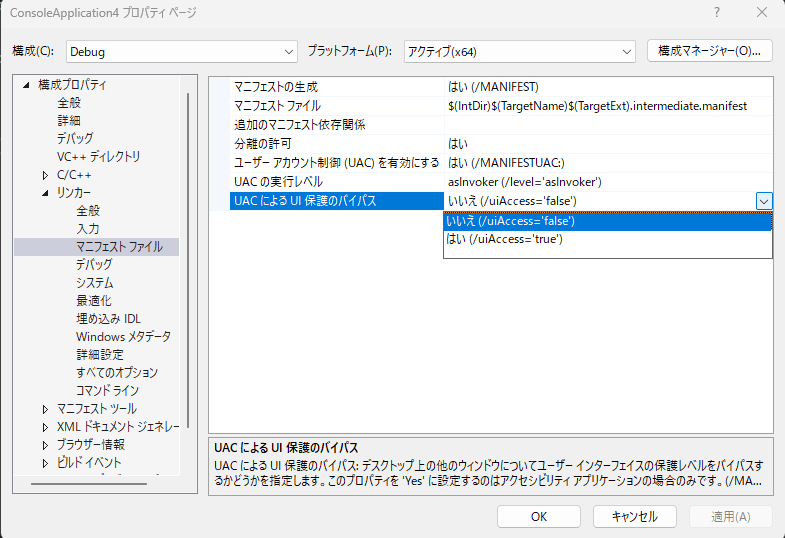Image resolution: width=785 pixels, height=538 pixels.
Task: Select the ブラウザー情報 tree label
Action: tap(91, 445)
